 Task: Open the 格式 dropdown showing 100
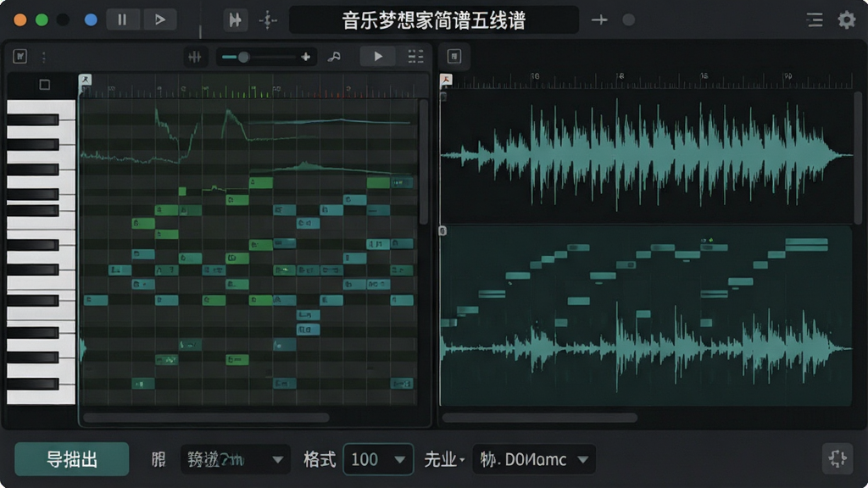(x=378, y=459)
